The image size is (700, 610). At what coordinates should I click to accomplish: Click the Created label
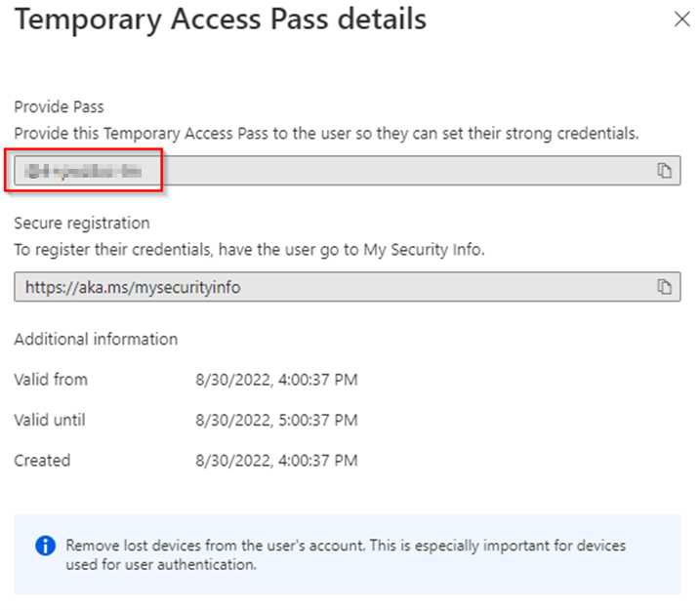[42, 460]
